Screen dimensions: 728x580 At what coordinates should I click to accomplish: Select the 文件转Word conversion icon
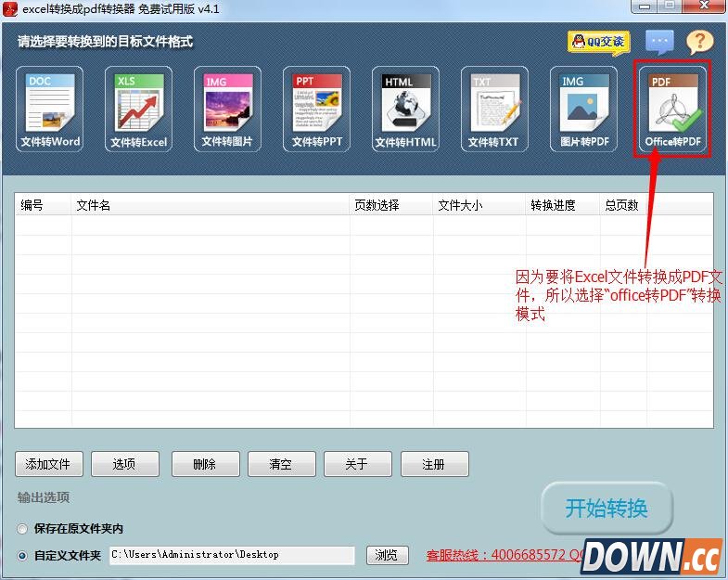[50, 110]
